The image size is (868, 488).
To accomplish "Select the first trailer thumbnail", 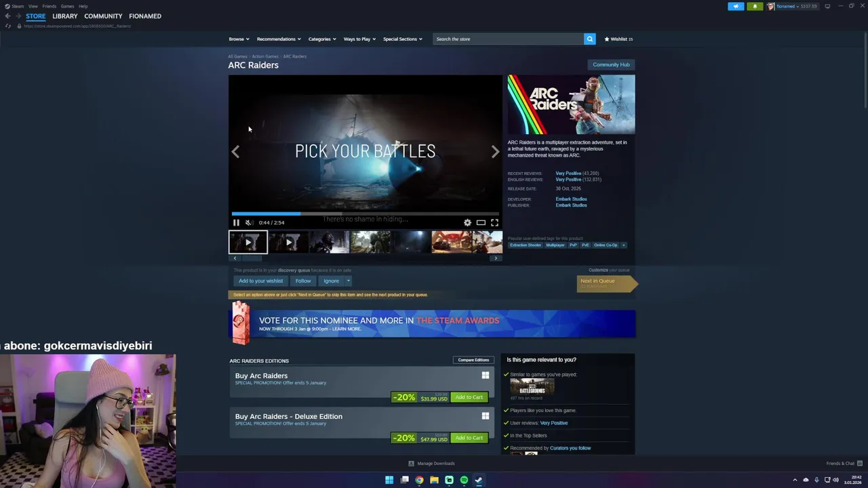I will [248, 242].
